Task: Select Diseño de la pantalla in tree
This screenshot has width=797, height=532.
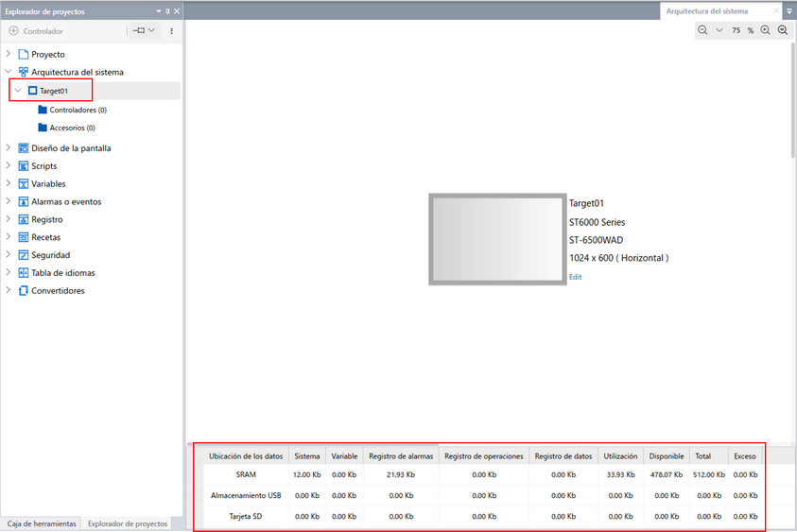Action: click(x=70, y=148)
